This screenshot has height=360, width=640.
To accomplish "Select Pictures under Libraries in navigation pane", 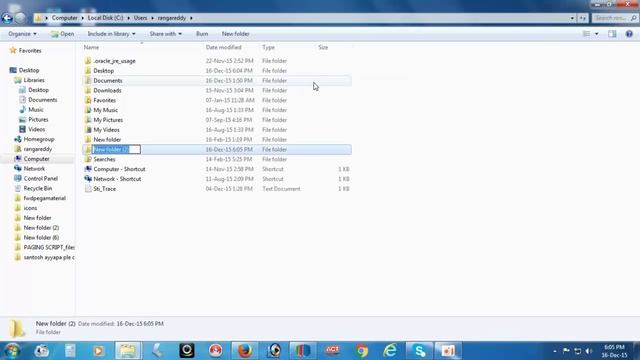I will [38, 119].
